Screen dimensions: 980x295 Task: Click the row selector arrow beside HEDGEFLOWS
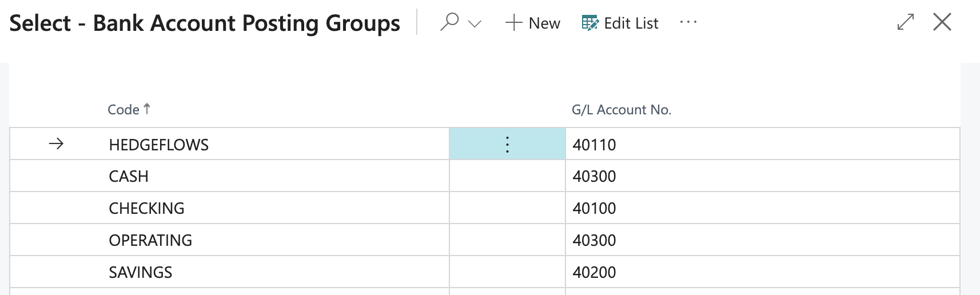[x=56, y=144]
